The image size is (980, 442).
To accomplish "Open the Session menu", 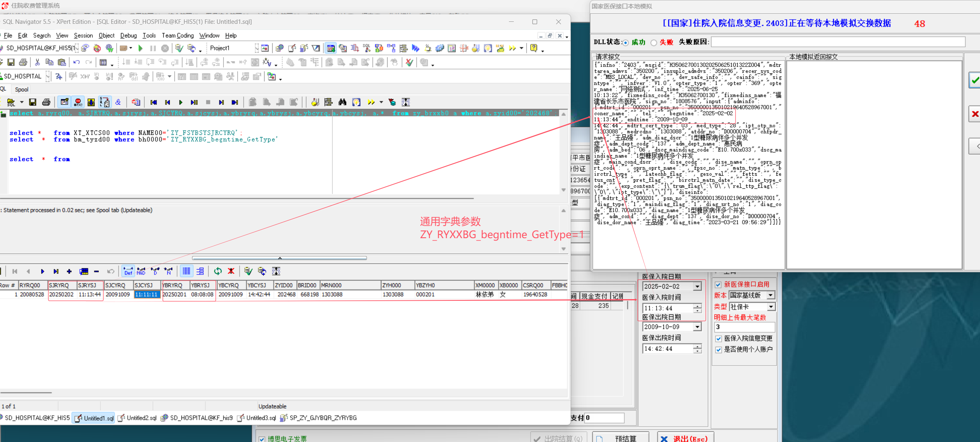I will 83,36.
